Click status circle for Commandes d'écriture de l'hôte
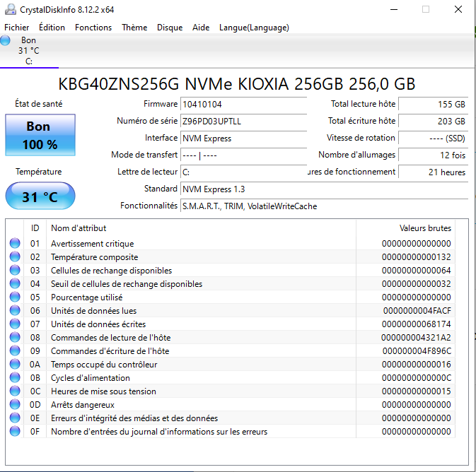 15,350
